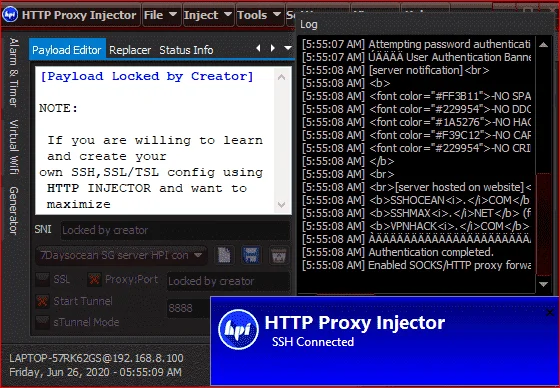The image size is (560, 388).
Task: Expand the File menu dropdown arrow
Action: coord(173,14)
